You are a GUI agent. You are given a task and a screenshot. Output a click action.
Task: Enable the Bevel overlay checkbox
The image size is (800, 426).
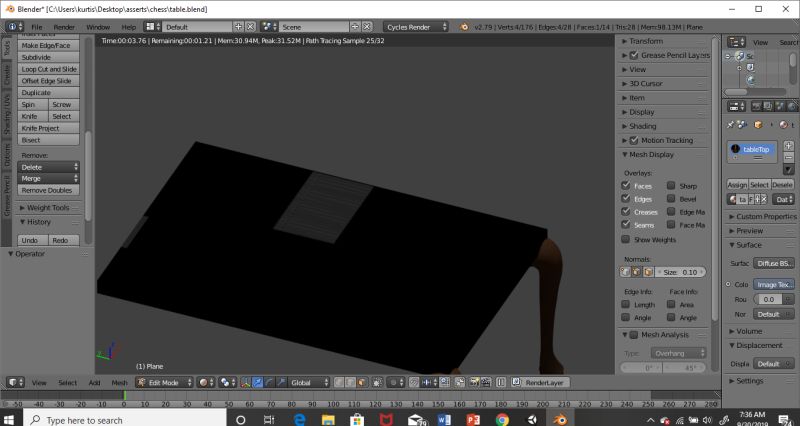click(671, 198)
